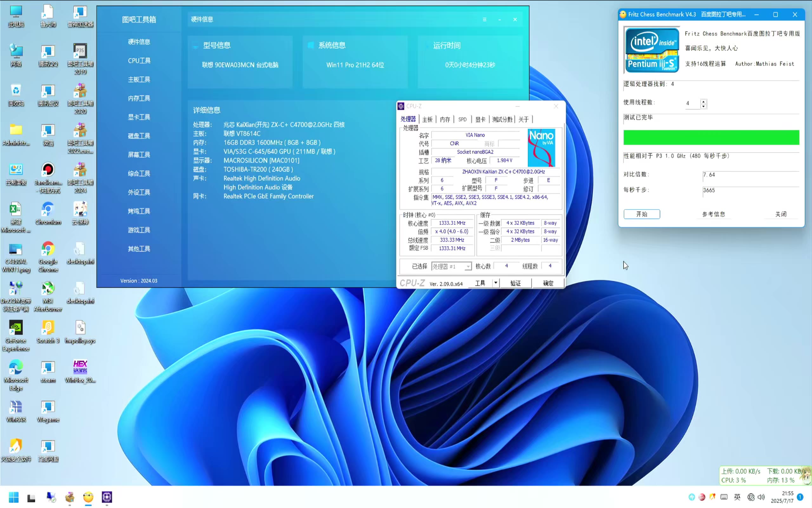Click 参考信息 in Fritz Chess Benchmark
This screenshot has height=508, width=812.
713,214
